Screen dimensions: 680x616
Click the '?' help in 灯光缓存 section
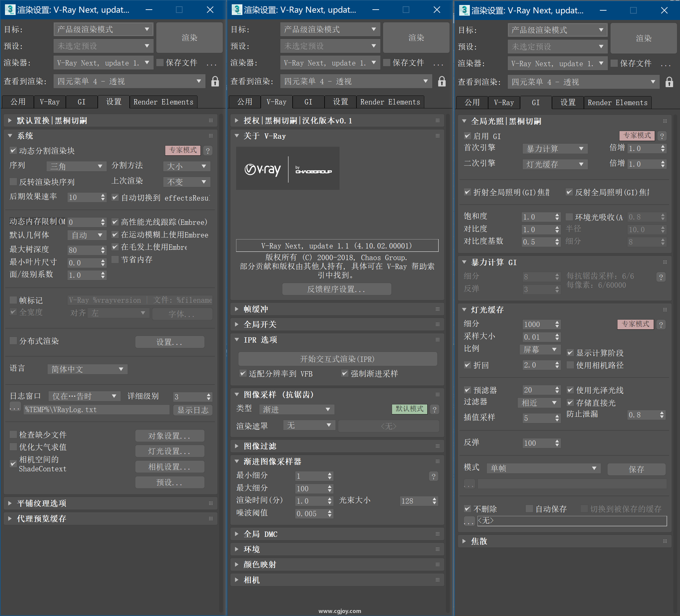pyautogui.click(x=661, y=324)
